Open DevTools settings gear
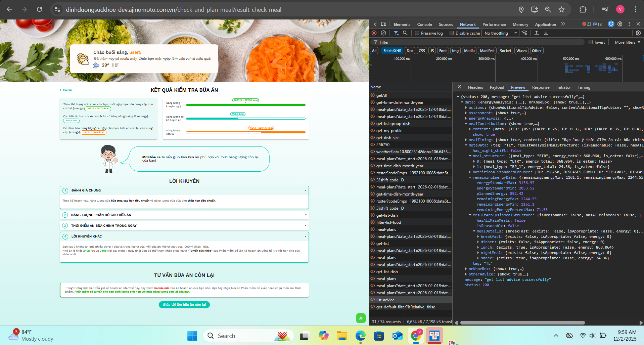 click(x=620, y=24)
